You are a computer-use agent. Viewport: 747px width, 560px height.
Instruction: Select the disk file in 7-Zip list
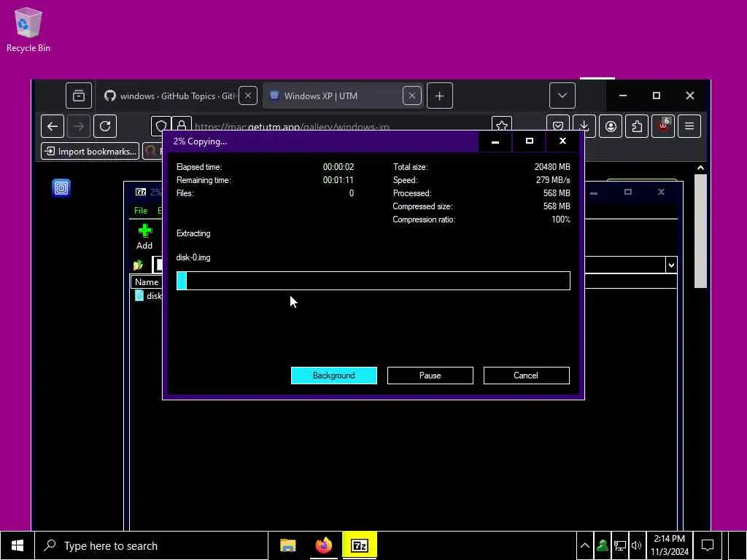point(149,296)
